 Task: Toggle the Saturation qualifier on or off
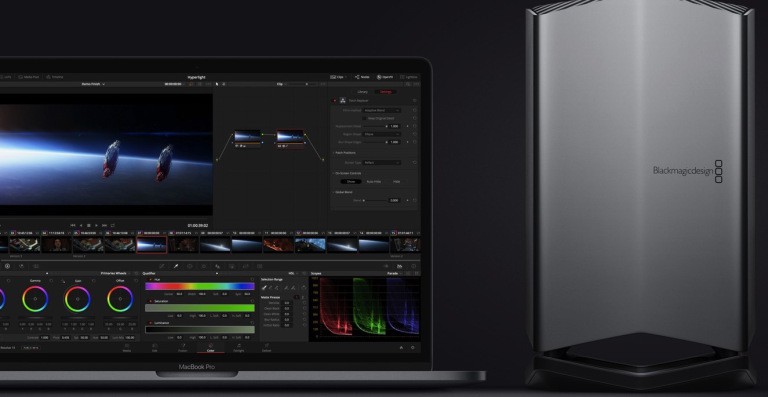150,301
